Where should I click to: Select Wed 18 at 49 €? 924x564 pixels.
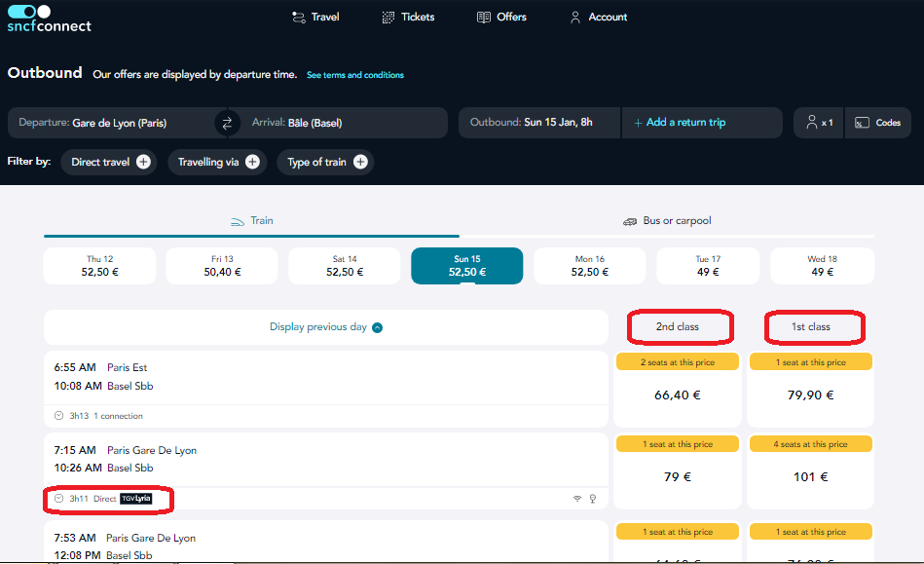point(822,266)
